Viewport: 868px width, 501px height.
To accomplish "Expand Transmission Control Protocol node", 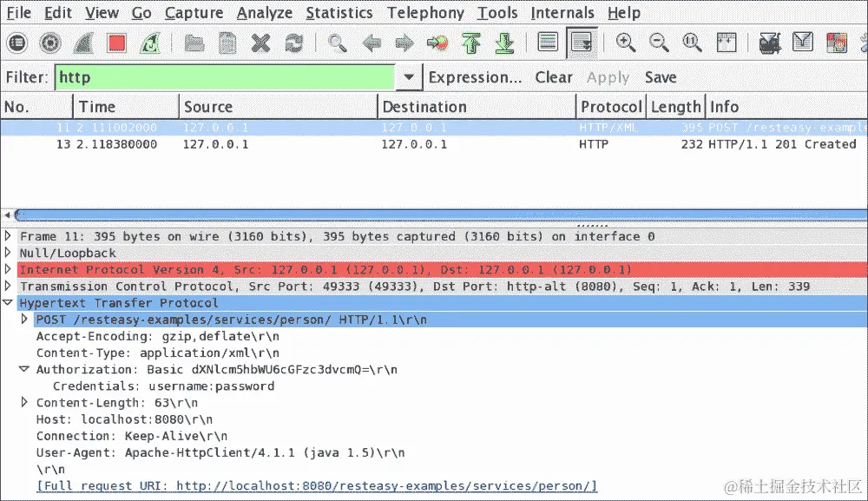I will tap(8, 286).
